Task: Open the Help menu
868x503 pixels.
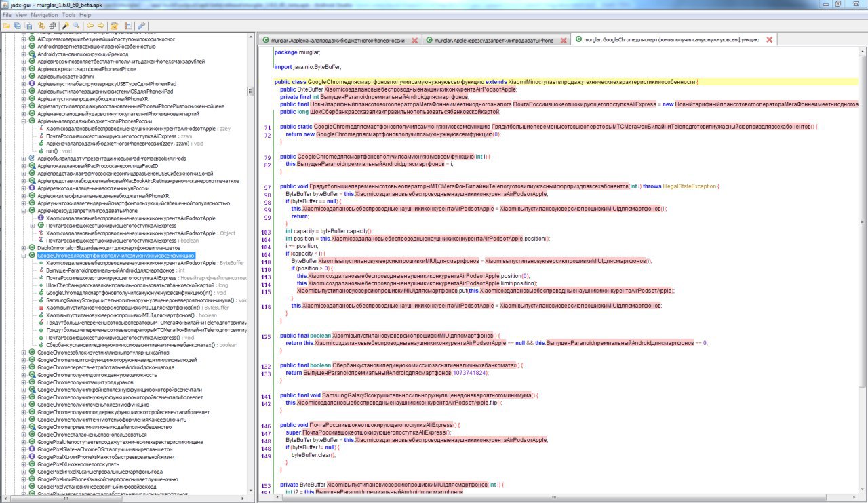Action: click(85, 14)
